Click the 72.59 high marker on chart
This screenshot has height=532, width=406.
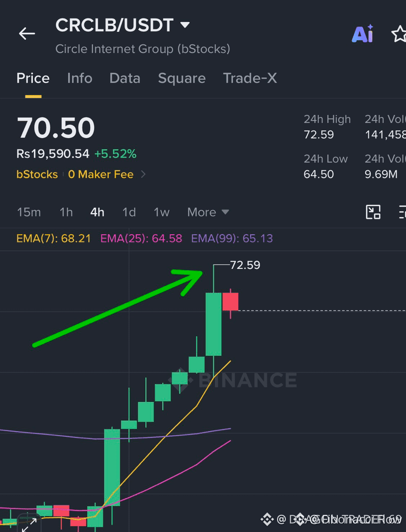245,265
